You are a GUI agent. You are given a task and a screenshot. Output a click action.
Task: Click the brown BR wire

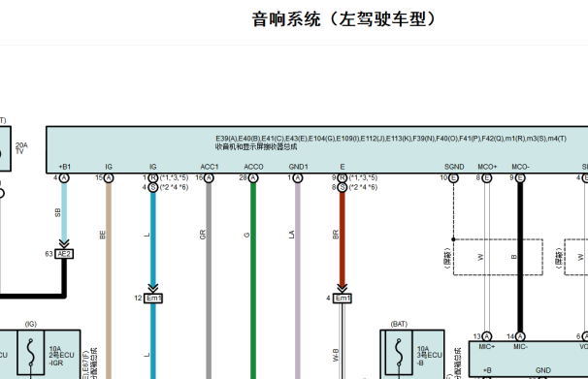click(x=342, y=239)
